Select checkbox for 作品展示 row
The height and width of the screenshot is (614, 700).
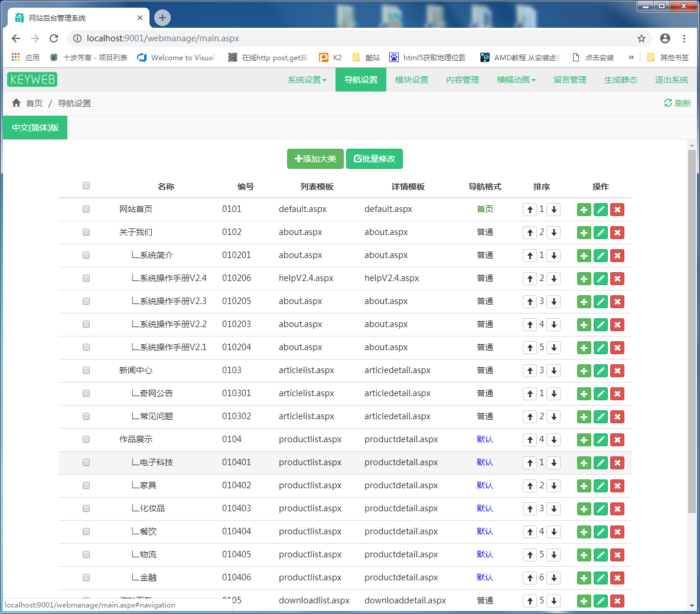point(86,439)
